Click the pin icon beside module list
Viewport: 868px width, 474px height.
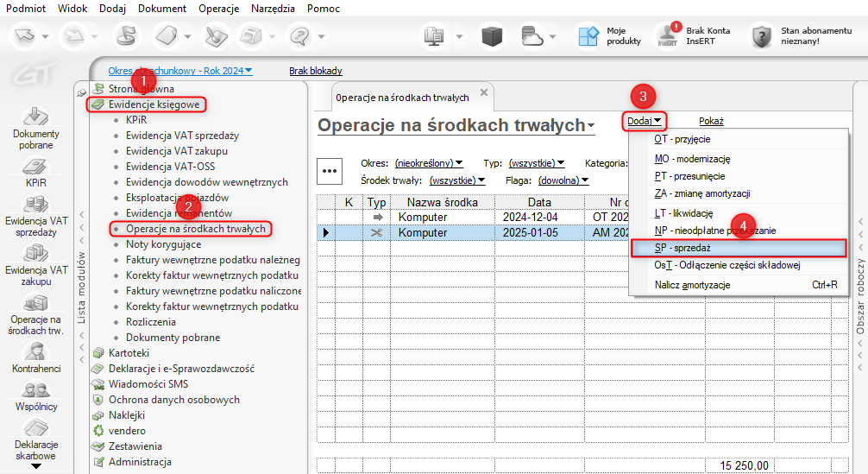[81, 92]
